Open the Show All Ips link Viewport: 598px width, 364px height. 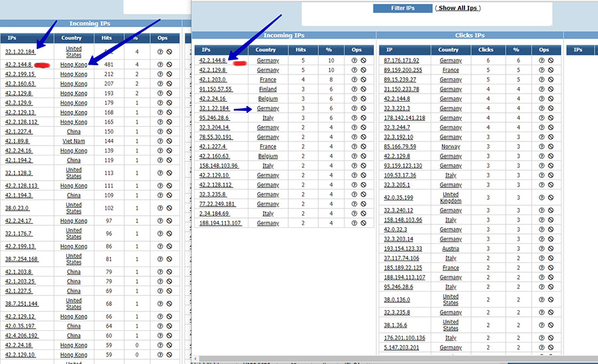[458, 8]
